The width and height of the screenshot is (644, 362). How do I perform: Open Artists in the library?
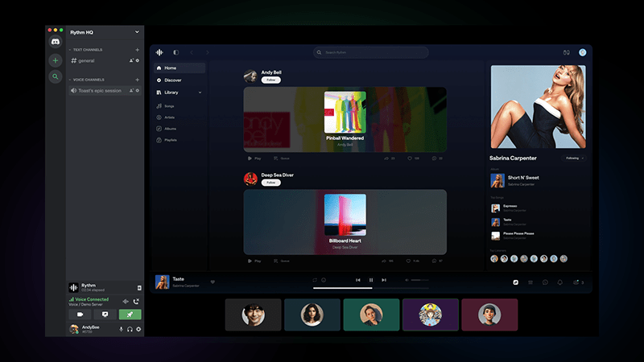[166, 117]
